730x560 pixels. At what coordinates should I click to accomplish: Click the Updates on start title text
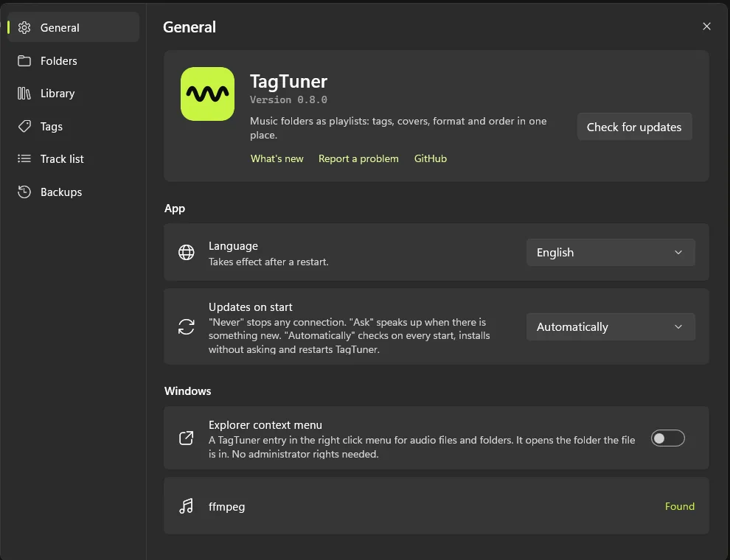point(251,307)
